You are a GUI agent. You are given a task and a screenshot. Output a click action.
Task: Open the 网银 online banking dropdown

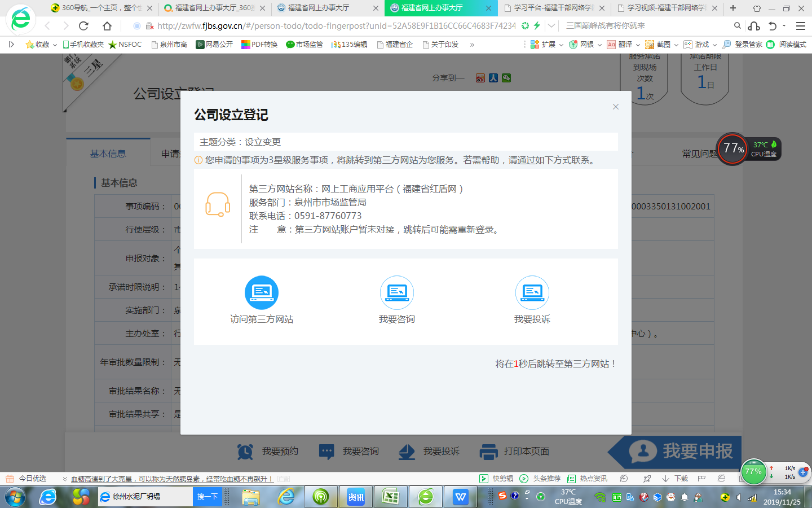tap(599, 45)
